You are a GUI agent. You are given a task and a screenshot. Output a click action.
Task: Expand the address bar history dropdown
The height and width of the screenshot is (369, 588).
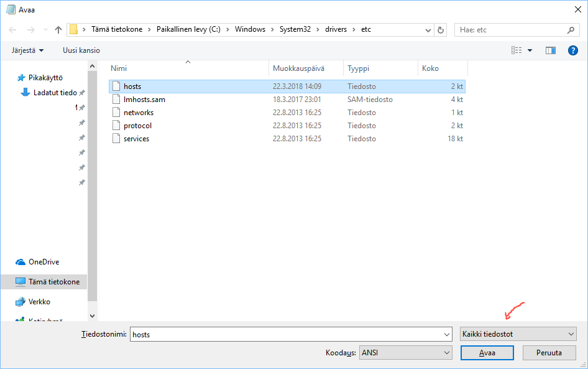[428, 30]
